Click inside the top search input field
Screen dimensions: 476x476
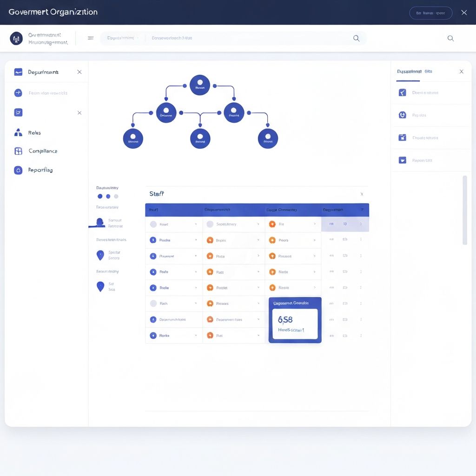point(209,38)
